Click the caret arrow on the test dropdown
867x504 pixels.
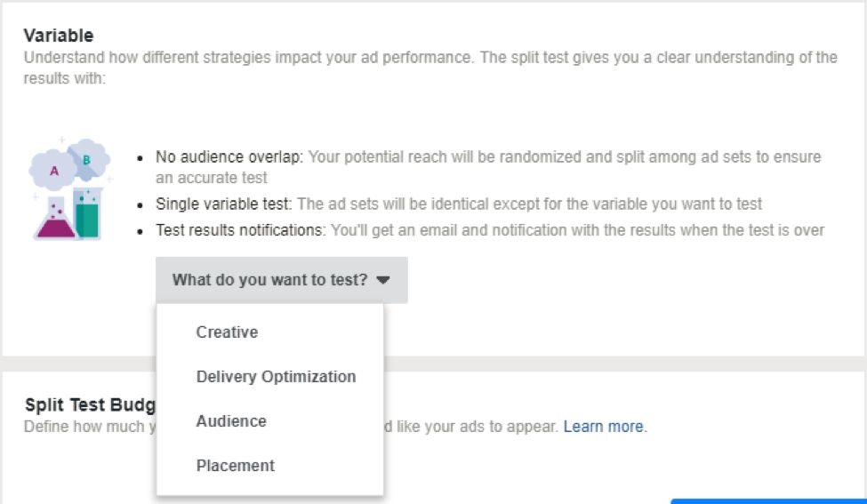pos(383,280)
